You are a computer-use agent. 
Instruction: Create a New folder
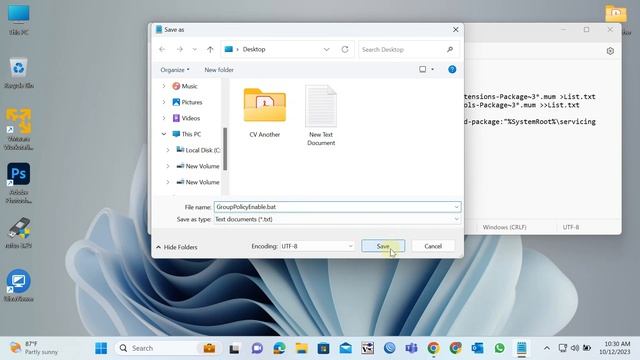(219, 70)
